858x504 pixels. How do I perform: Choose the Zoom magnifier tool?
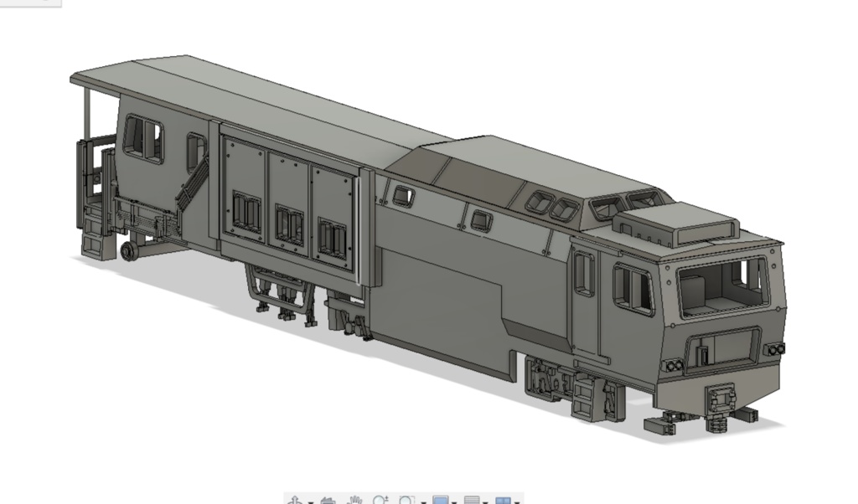(x=380, y=500)
